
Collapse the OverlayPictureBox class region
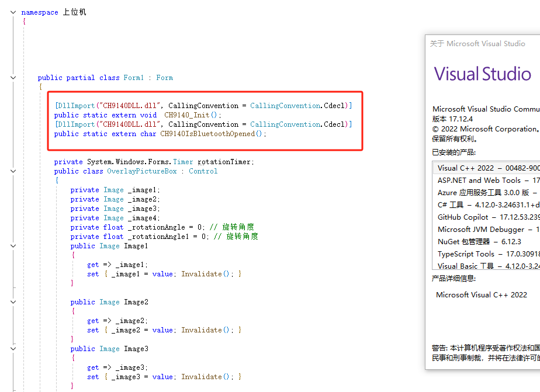click(13, 171)
